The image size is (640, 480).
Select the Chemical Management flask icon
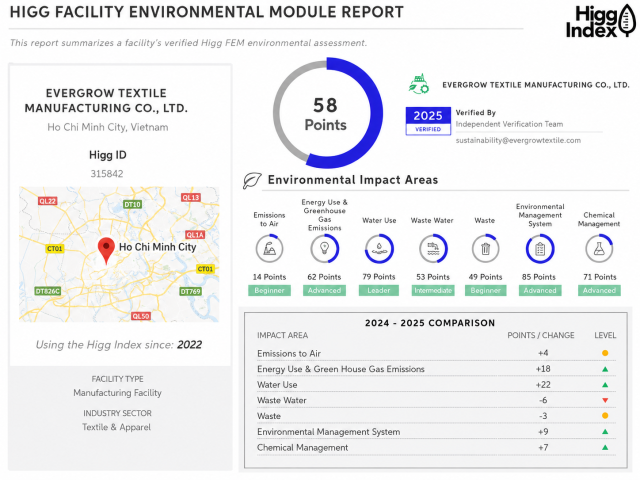tap(599, 249)
